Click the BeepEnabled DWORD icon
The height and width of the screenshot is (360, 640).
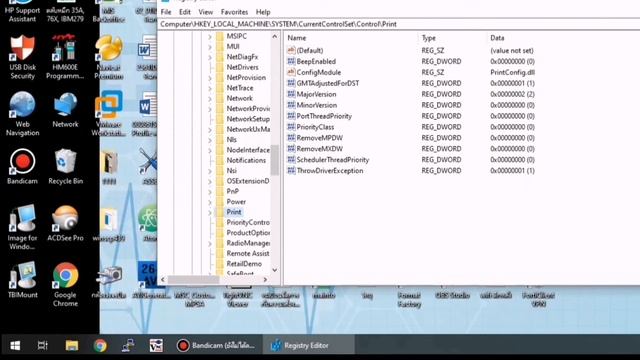coord(291,61)
